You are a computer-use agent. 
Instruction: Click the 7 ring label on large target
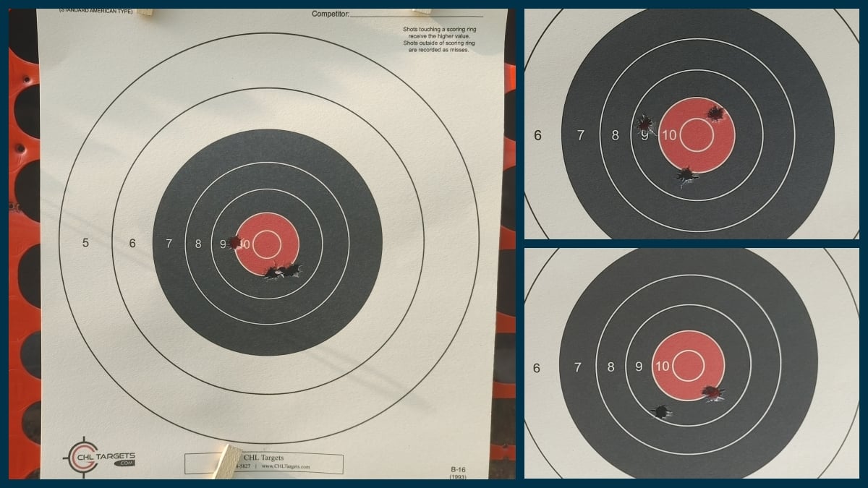pos(169,244)
